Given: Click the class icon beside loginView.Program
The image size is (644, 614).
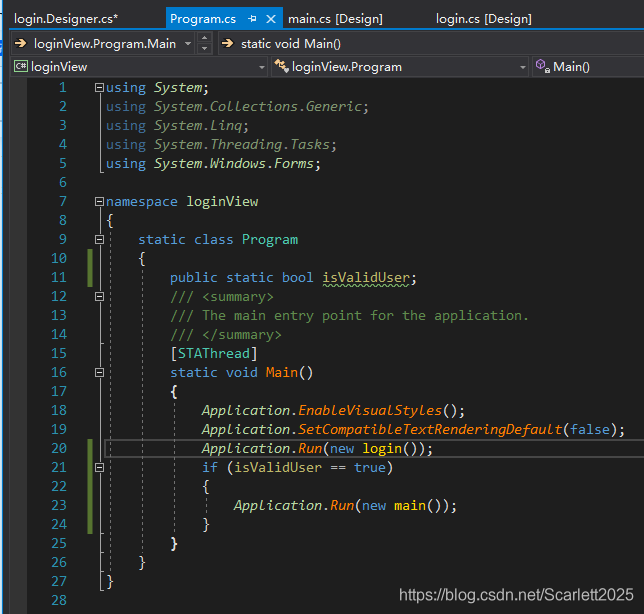Looking at the screenshot, I should click(x=280, y=67).
